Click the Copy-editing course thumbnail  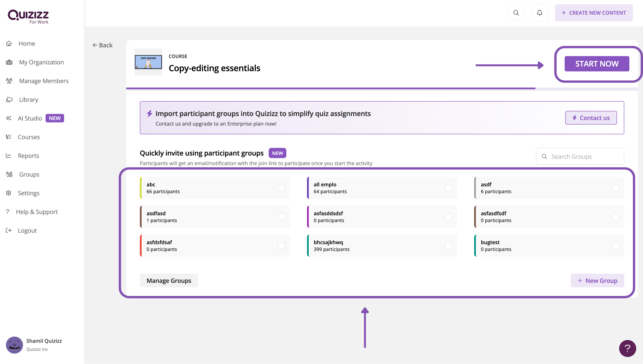[148, 62]
